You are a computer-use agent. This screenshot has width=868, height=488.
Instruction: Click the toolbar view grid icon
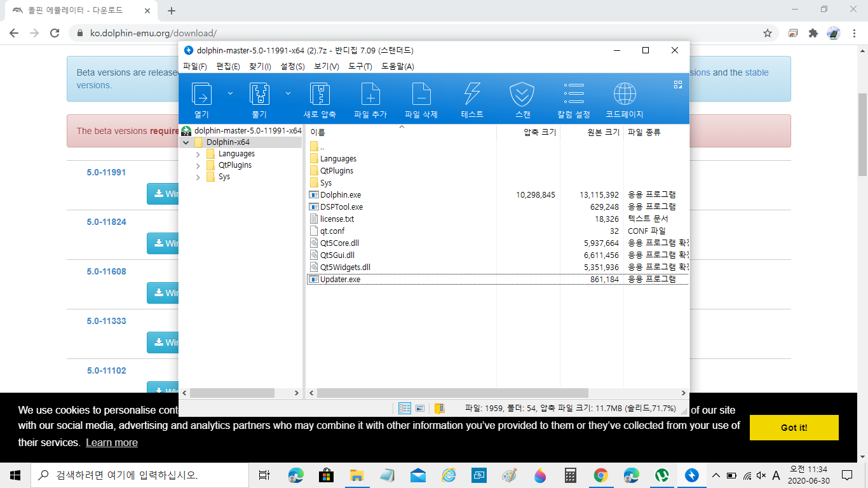(677, 85)
